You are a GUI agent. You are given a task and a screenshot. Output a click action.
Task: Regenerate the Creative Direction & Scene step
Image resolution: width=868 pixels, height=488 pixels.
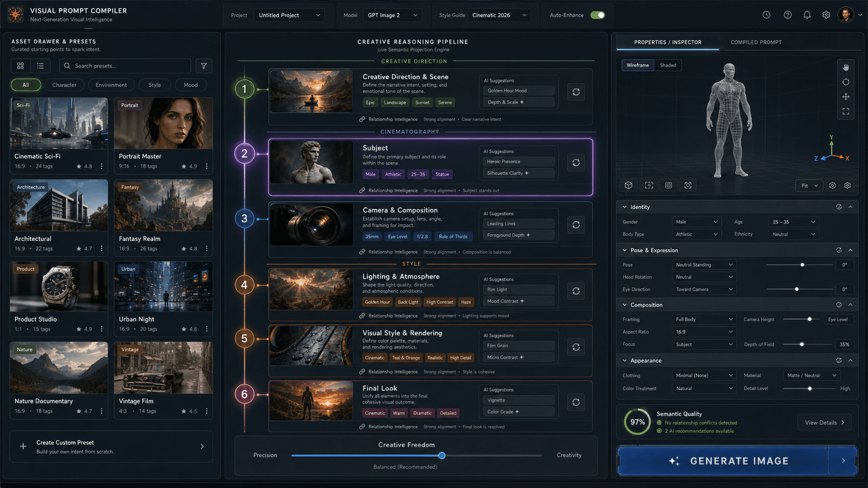576,92
